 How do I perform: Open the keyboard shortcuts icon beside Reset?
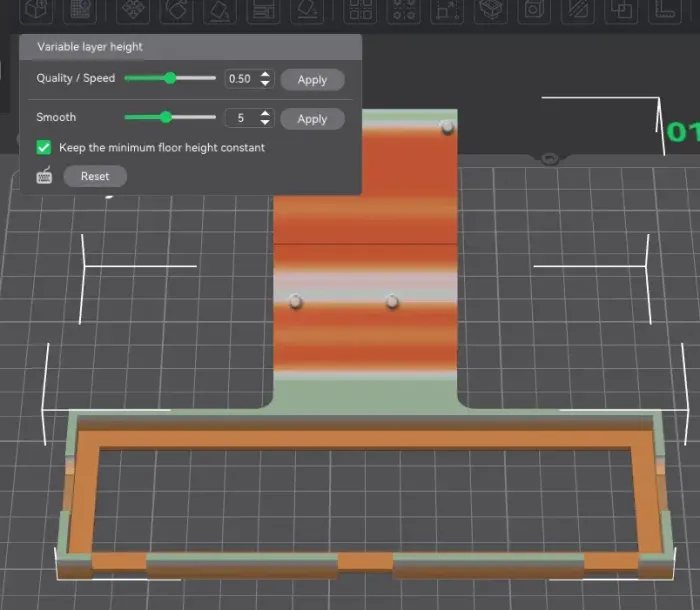44,176
